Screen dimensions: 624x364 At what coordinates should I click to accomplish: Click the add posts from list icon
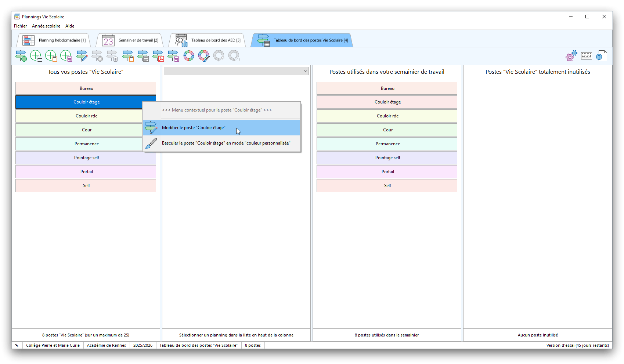point(36,56)
